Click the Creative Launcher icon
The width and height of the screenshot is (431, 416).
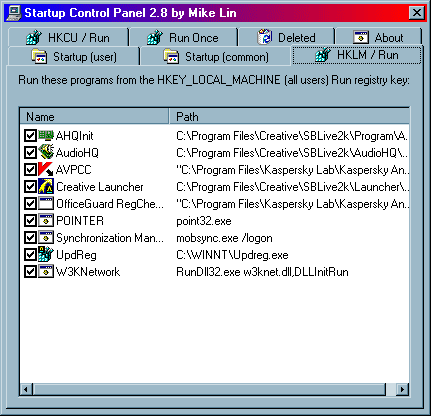point(46,186)
